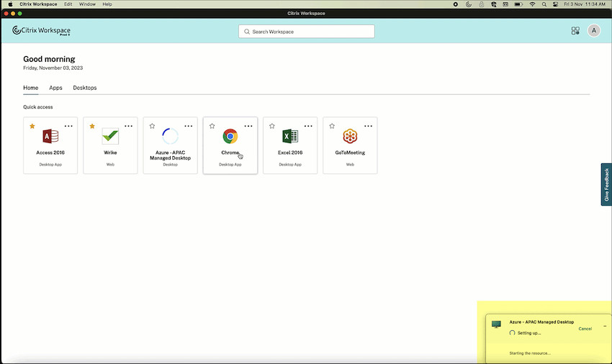Open more options for GoToMeeting

click(368, 126)
